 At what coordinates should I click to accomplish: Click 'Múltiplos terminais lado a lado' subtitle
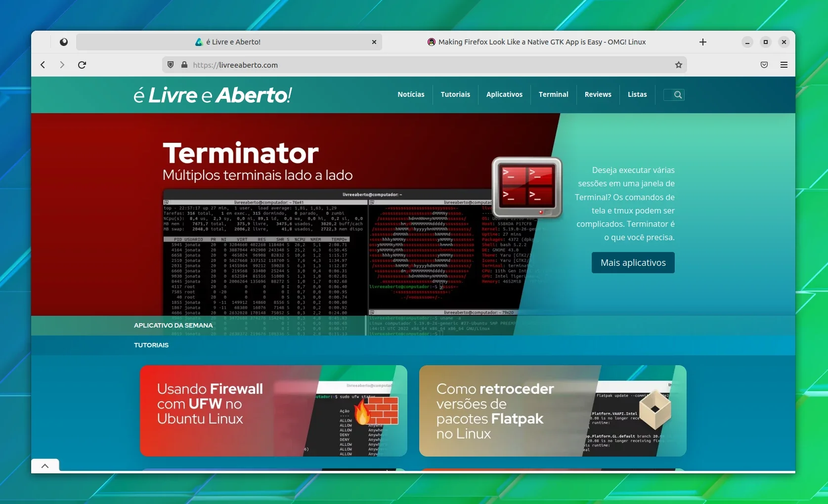pos(258,175)
